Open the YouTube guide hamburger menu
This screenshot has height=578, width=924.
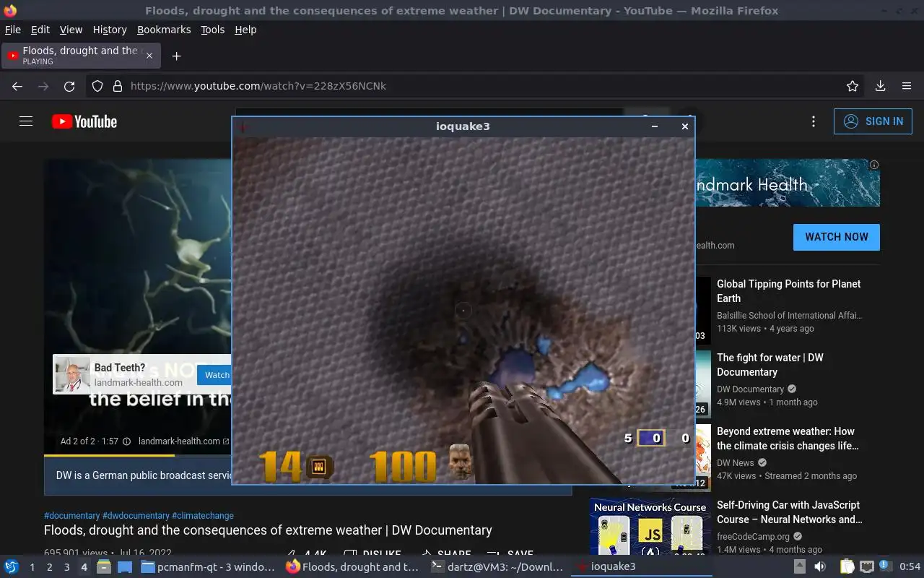tap(26, 121)
